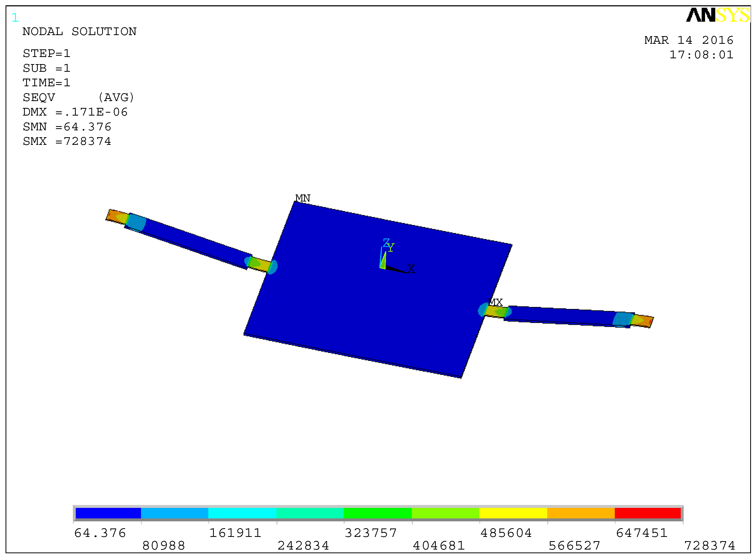This screenshot has height=558, width=756.
Task: Click the MX maximum stress marker
Action: tap(496, 302)
